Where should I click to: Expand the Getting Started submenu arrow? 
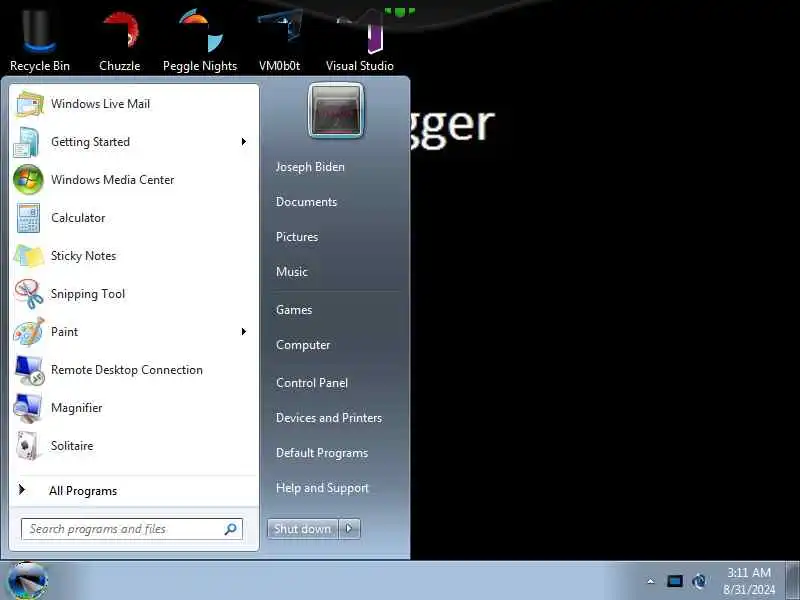[x=244, y=142]
